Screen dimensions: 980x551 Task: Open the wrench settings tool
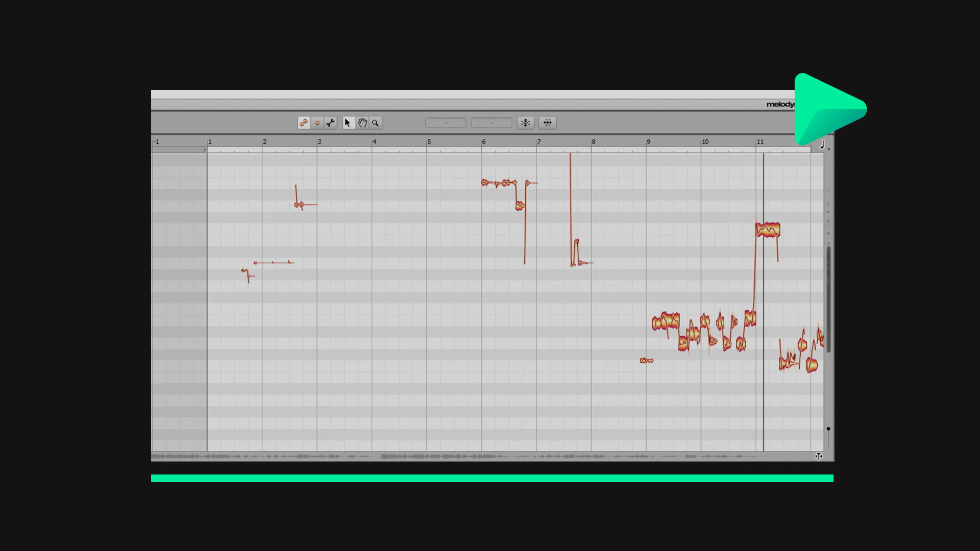click(x=330, y=122)
